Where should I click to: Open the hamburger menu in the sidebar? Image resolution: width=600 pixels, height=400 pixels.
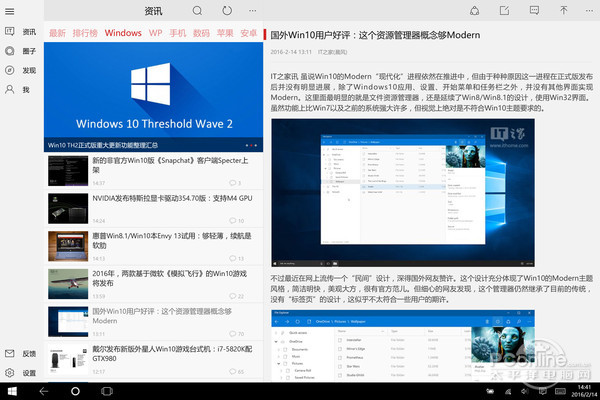coord(10,11)
